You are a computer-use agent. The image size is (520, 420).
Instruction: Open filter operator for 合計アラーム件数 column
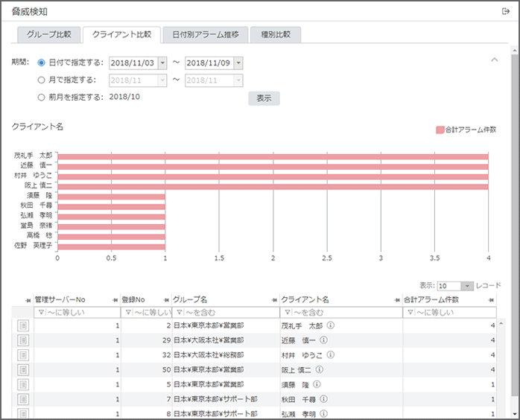tap(410, 312)
